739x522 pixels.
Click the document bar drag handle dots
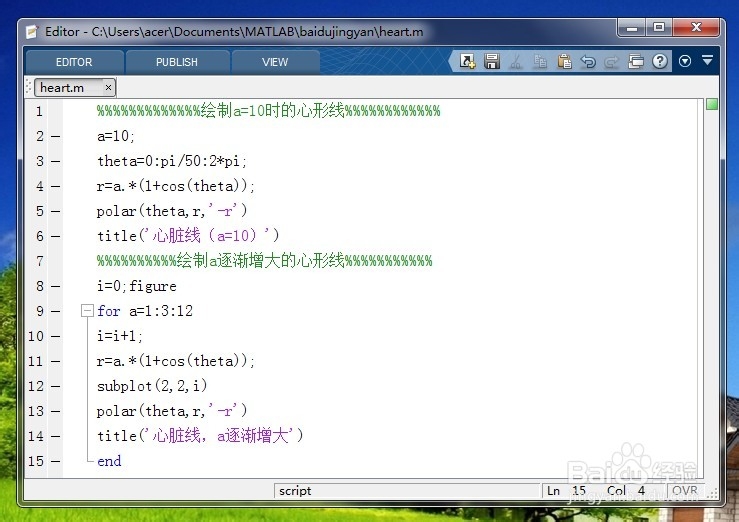tap(28, 87)
